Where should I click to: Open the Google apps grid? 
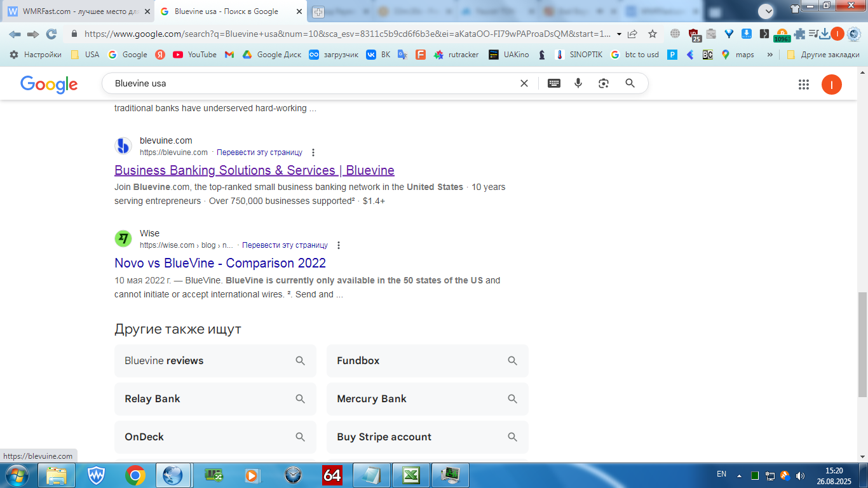tap(804, 85)
